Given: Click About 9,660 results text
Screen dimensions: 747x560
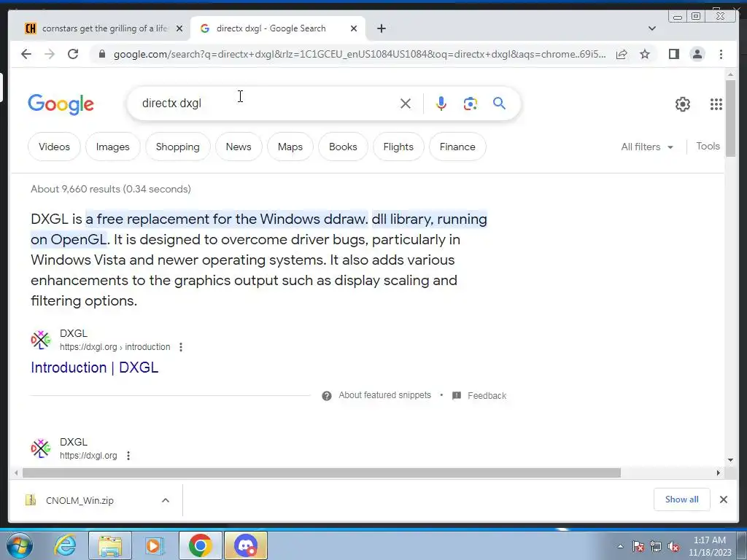Looking at the screenshot, I should pos(111,189).
